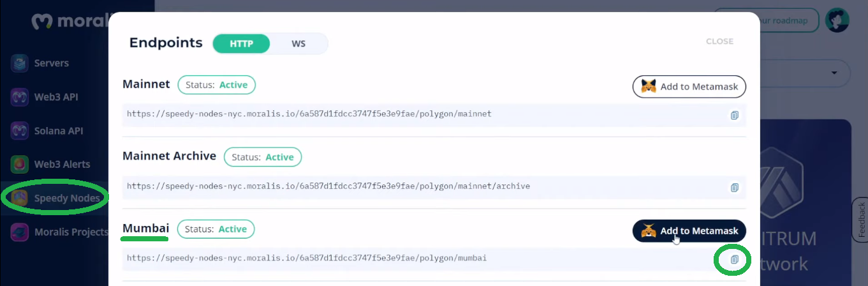Select the Mumbai endpoint URL text

307,259
